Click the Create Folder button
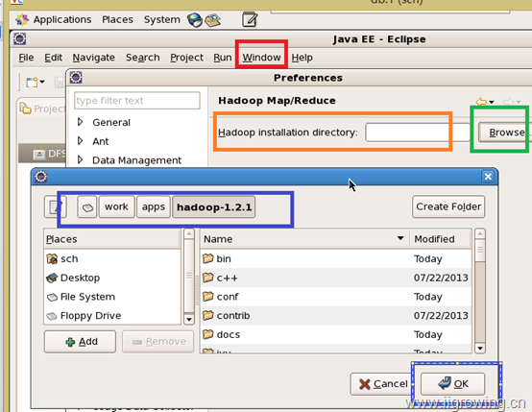 [x=448, y=206]
